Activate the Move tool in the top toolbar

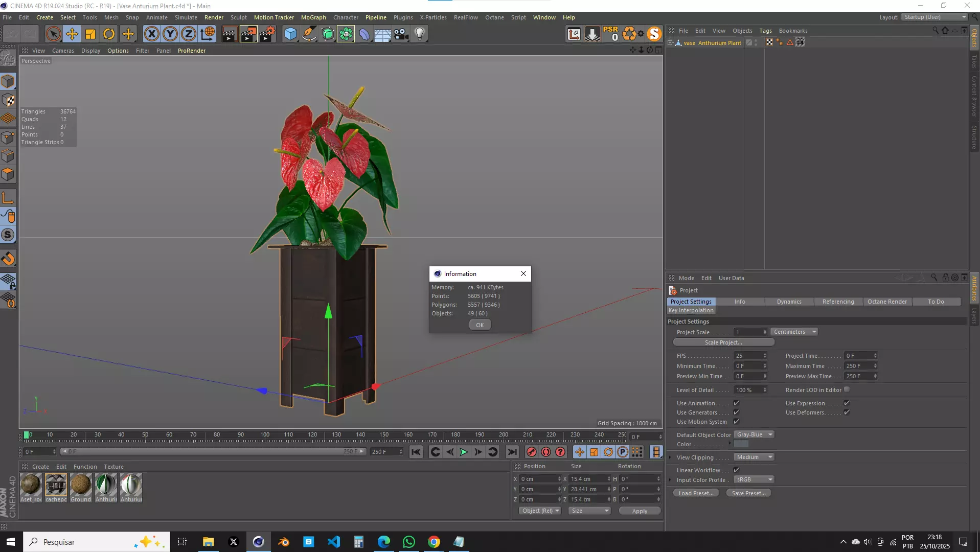tap(72, 34)
